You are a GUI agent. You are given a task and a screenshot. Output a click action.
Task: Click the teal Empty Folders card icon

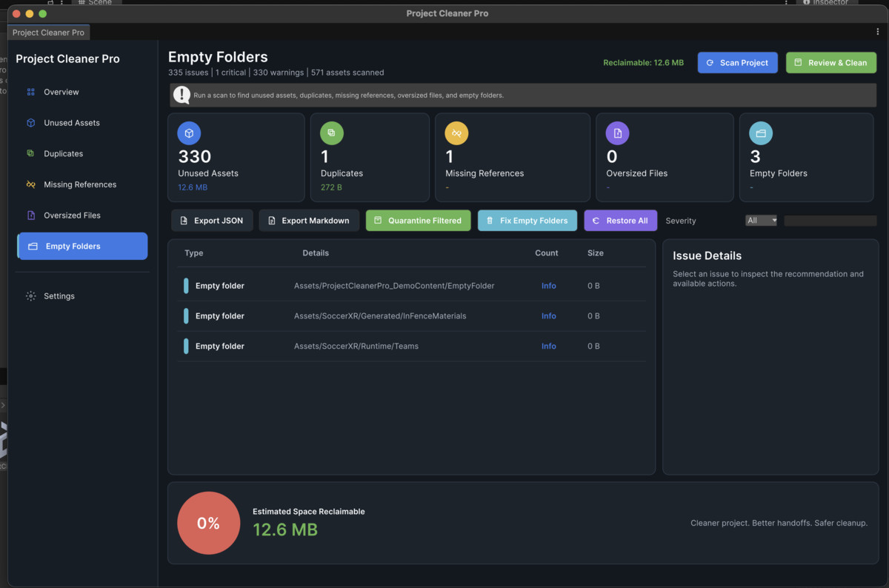761,133
